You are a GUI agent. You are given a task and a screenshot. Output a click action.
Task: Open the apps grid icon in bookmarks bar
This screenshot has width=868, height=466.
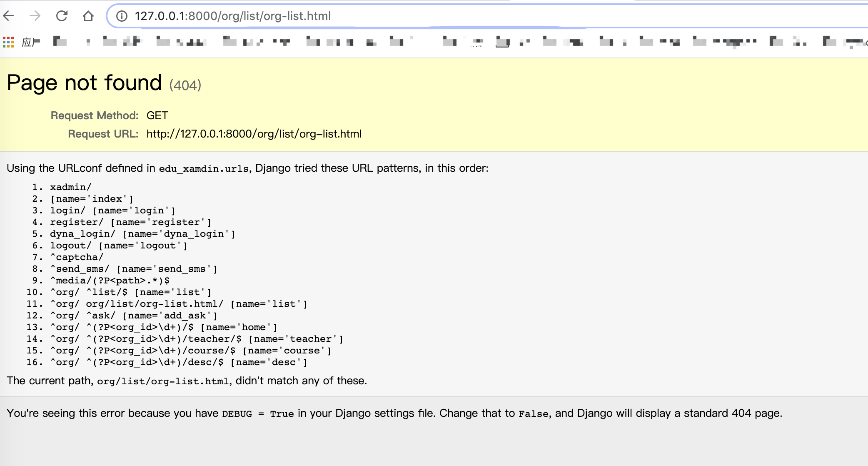pyautogui.click(x=8, y=42)
